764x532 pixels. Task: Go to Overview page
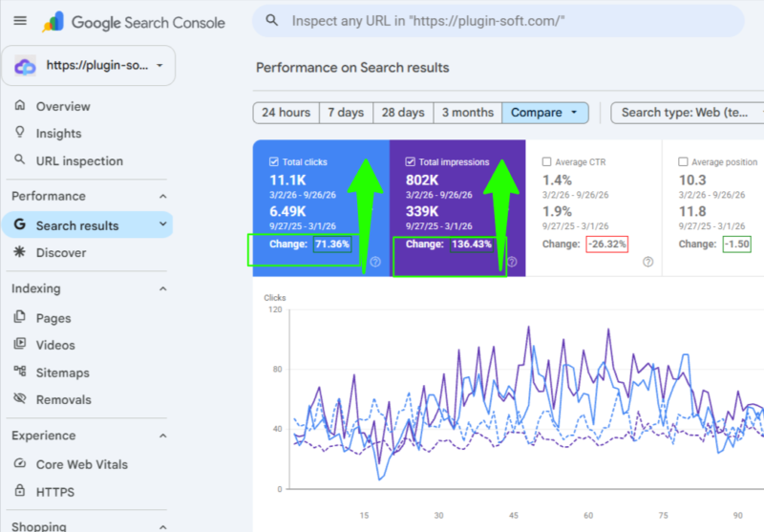pyautogui.click(x=63, y=106)
